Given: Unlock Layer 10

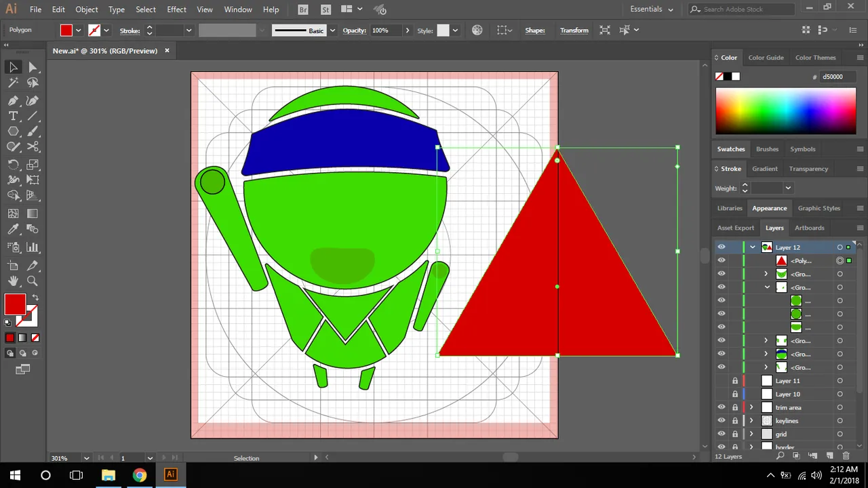Looking at the screenshot, I should (x=735, y=394).
